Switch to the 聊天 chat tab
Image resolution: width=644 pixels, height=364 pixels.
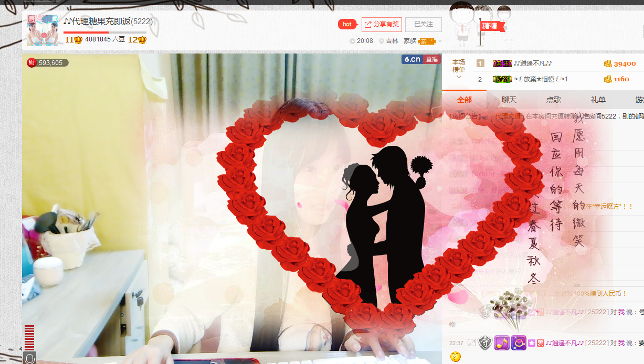point(509,99)
